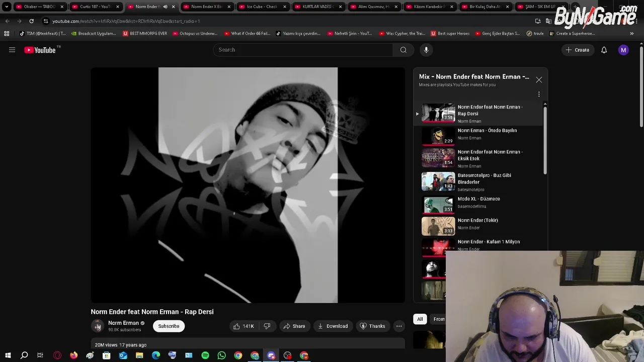Image resolution: width=644 pixels, height=362 pixels.
Task: Play Eksik Etek from the mix list
Action: pos(478,158)
